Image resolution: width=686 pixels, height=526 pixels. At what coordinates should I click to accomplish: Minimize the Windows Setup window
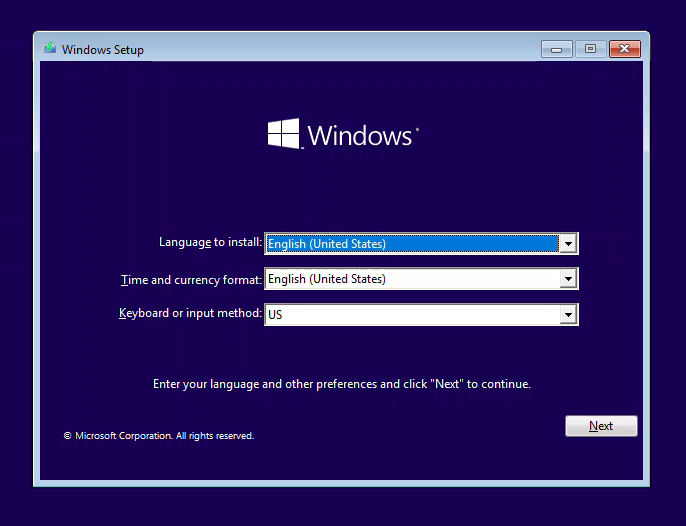coord(556,49)
